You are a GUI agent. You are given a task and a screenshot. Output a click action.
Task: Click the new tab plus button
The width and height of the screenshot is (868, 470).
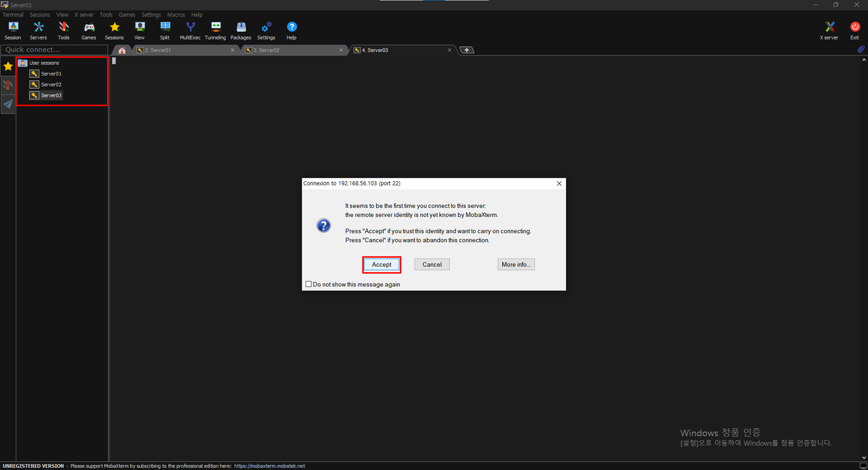coord(467,50)
